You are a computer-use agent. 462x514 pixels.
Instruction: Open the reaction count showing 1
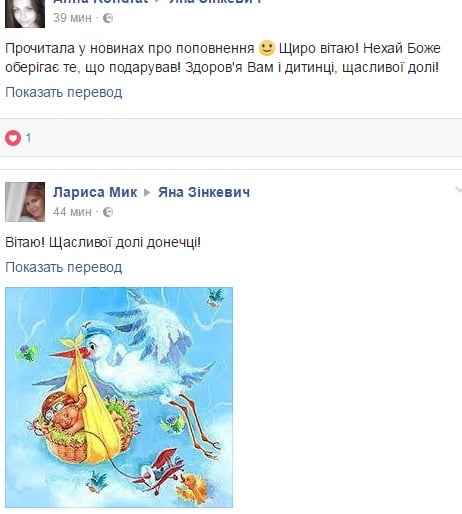[x=28, y=138]
